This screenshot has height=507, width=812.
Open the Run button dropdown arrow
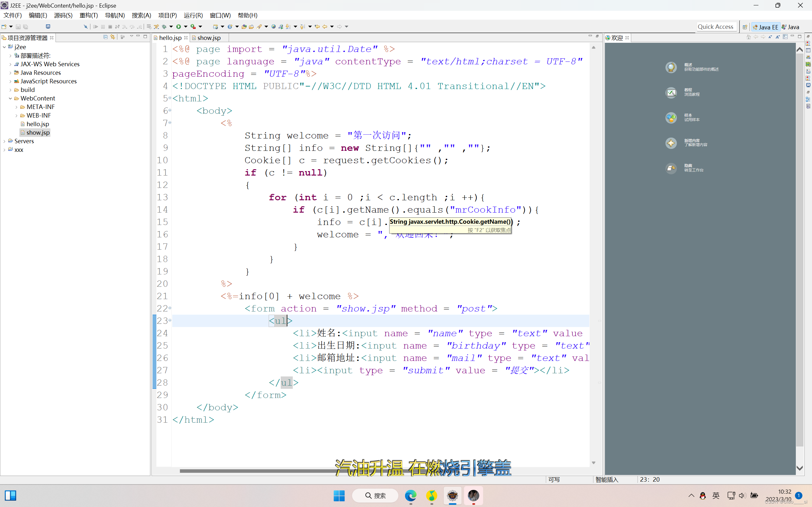coord(186,27)
